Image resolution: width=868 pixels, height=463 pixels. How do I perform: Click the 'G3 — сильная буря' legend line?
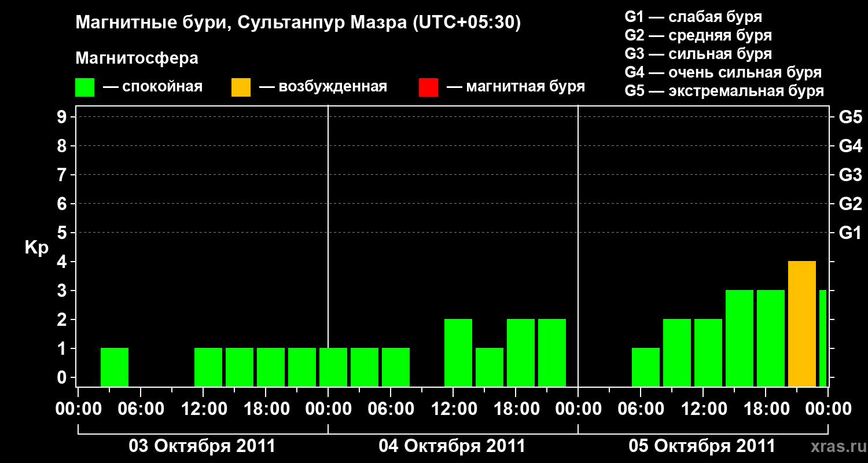[x=698, y=54]
